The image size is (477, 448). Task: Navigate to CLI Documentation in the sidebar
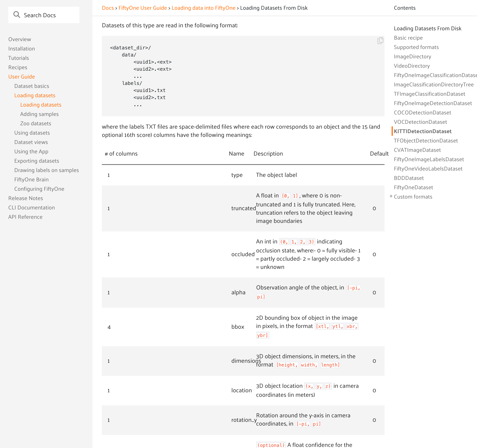pyautogui.click(x=31, y=207)
